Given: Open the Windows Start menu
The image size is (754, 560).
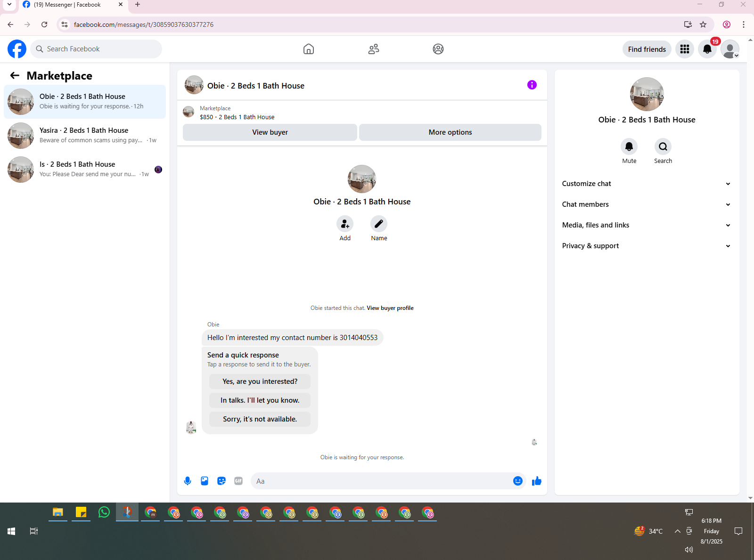Looking at the screenshot, I should coord(11,531).
